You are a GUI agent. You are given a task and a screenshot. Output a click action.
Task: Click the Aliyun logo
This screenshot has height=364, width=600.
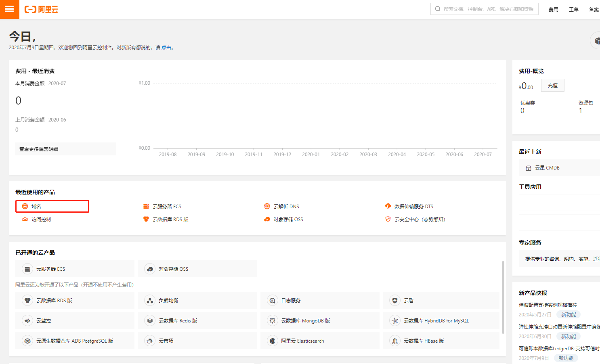[x=41, y=9]
